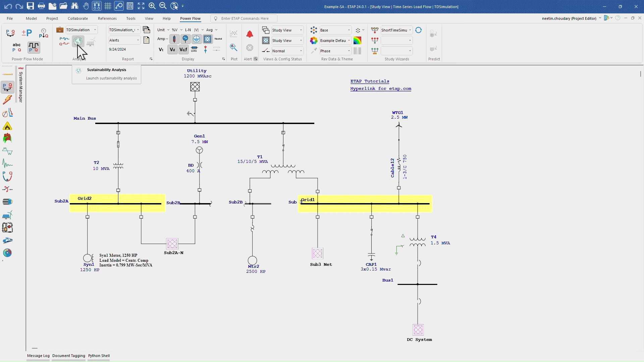
Task: Toggle the Vd voltage drop display
Action: (172, 50)
